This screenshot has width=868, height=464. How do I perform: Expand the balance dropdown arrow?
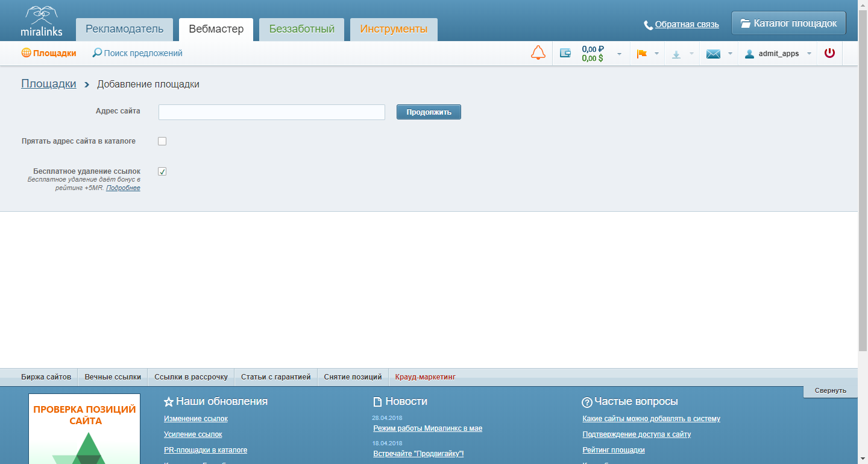tap(619, 54)
